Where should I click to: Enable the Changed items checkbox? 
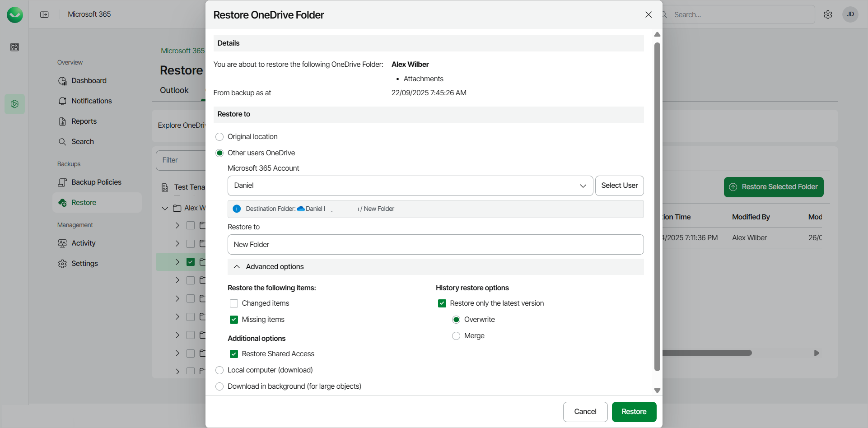pos(234,303)
